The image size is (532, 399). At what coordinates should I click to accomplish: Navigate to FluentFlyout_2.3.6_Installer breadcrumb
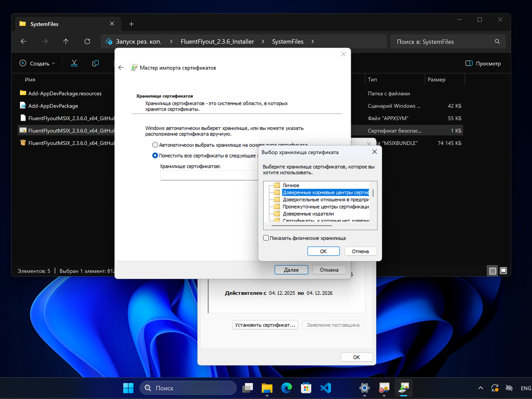tap(217, 41)
